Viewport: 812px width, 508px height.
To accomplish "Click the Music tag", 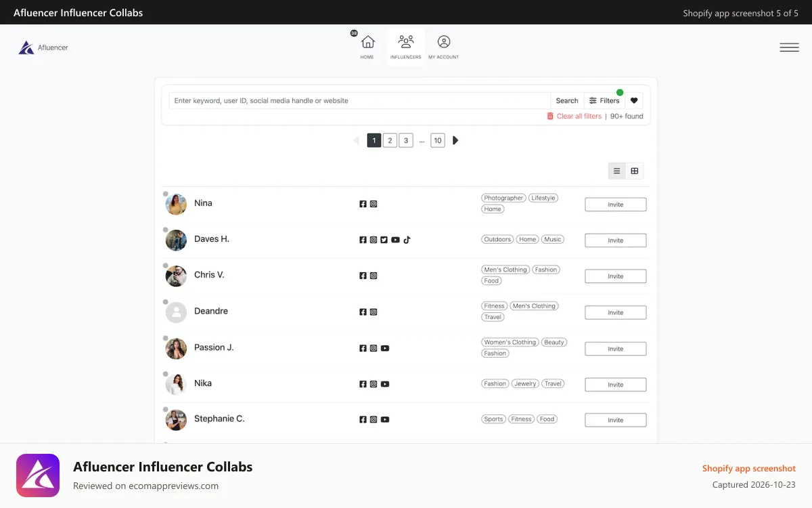I will 553,239.
